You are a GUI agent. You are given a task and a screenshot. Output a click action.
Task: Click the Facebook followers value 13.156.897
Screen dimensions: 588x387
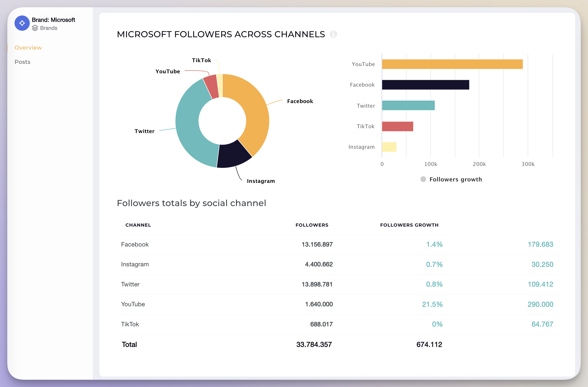[x=317, y=244]
